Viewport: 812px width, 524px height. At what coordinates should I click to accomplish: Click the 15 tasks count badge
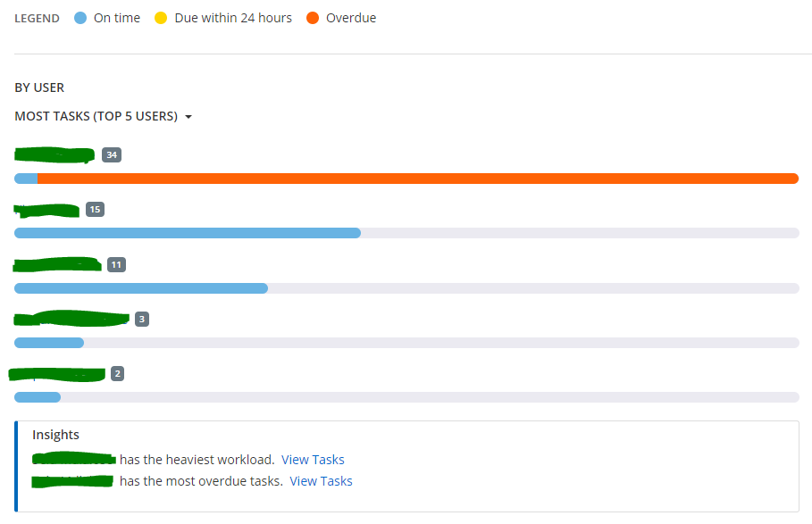[x=95, y=210]
